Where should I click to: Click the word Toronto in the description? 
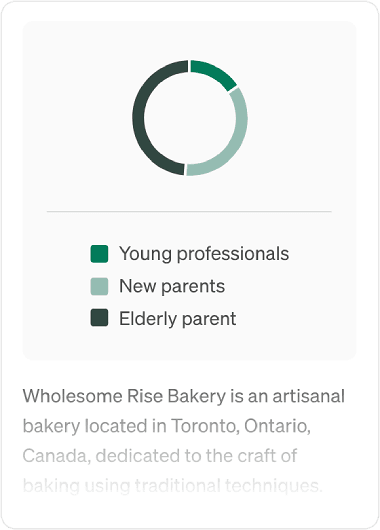205,426
